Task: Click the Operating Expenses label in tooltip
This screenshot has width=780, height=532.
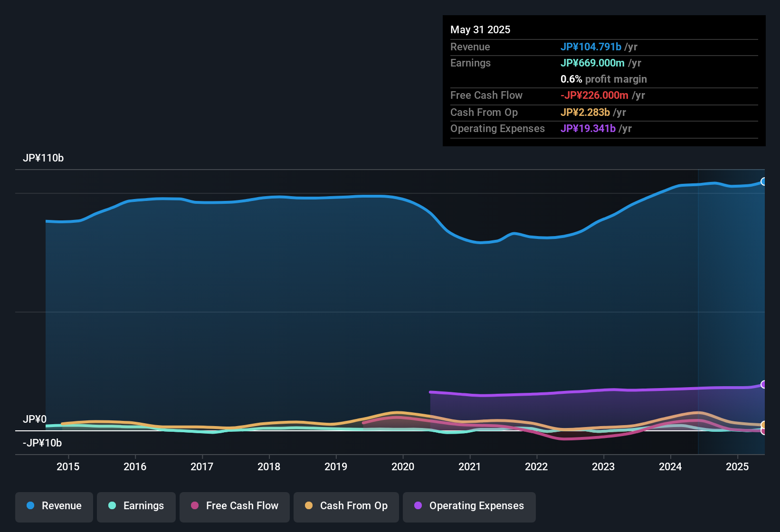Action: tap(497, 128)
